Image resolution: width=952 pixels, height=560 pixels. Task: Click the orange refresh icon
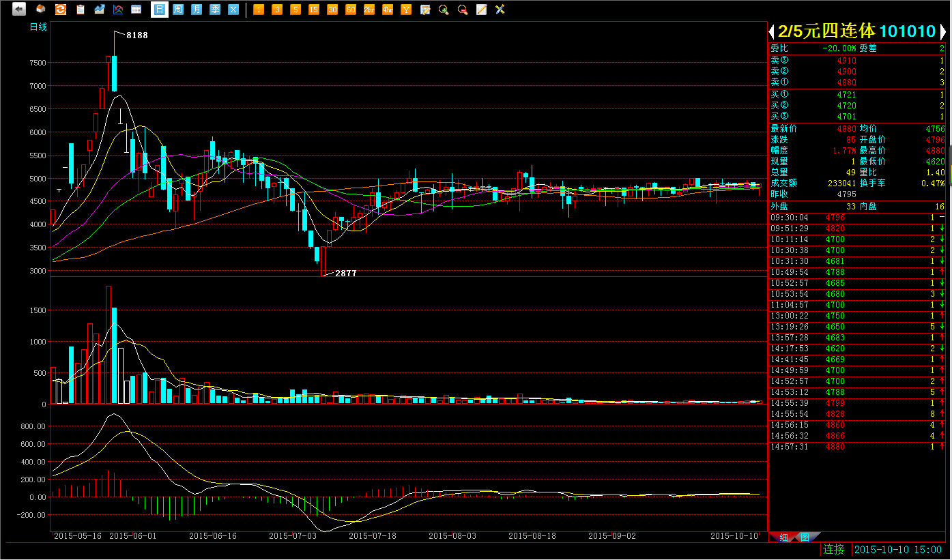pos(60,10)
